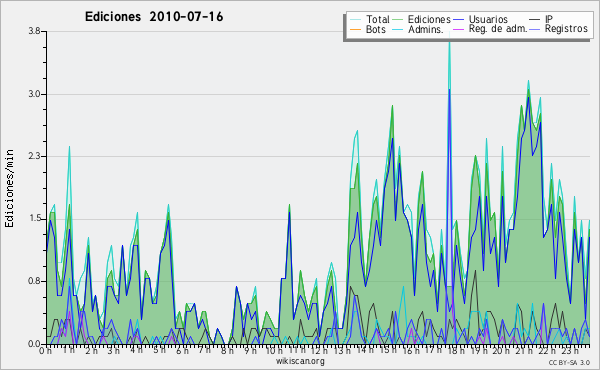Image resolution: width=600 pixels, height=370 pixels.
Task: Click the '20 h' x-axis label
Action: pyautogui.click(x=501, y=350)
